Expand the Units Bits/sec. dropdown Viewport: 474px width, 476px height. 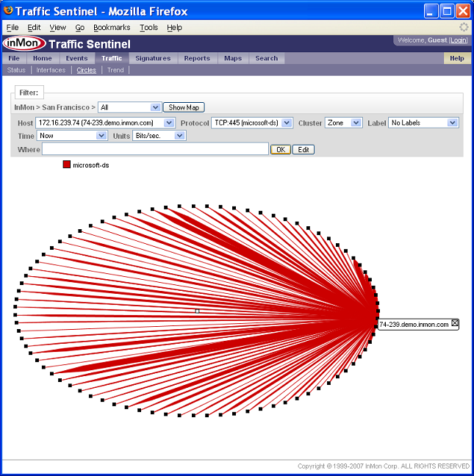pyautogui.click(x=159, y=135)
